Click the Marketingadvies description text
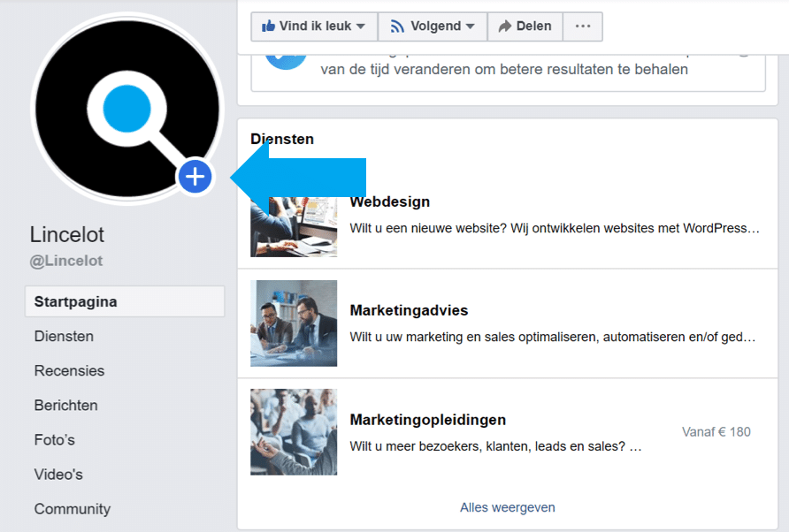The height and width of the screenshot is (532, 789). coord(553,337)
